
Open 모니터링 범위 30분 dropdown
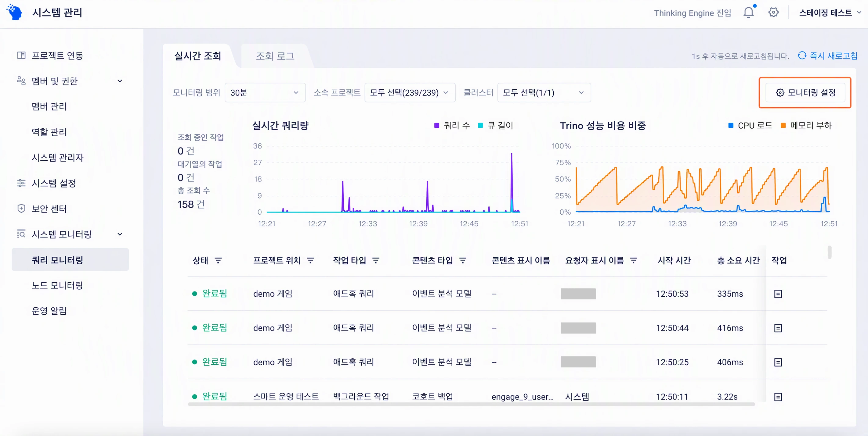(x=265, y=93)
